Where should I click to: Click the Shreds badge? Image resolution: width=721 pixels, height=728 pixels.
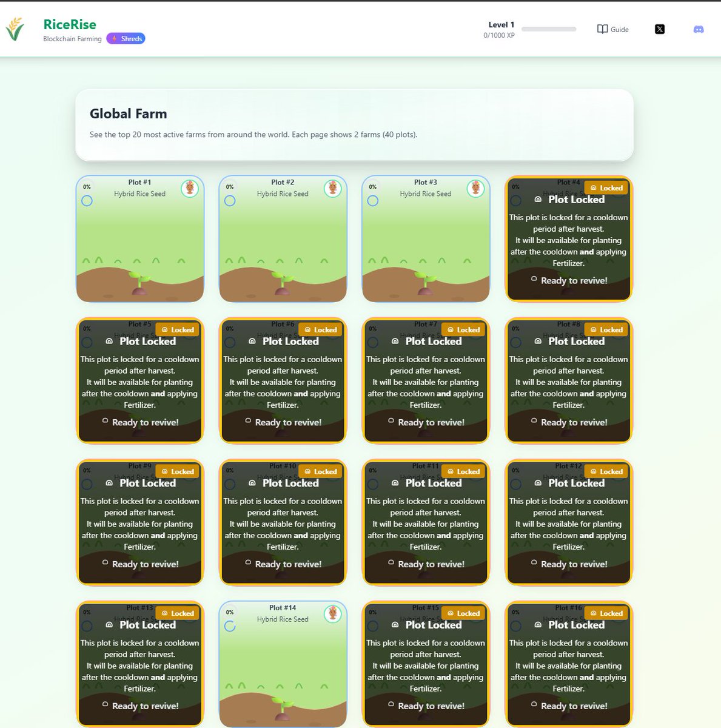[x=126, y=39]
